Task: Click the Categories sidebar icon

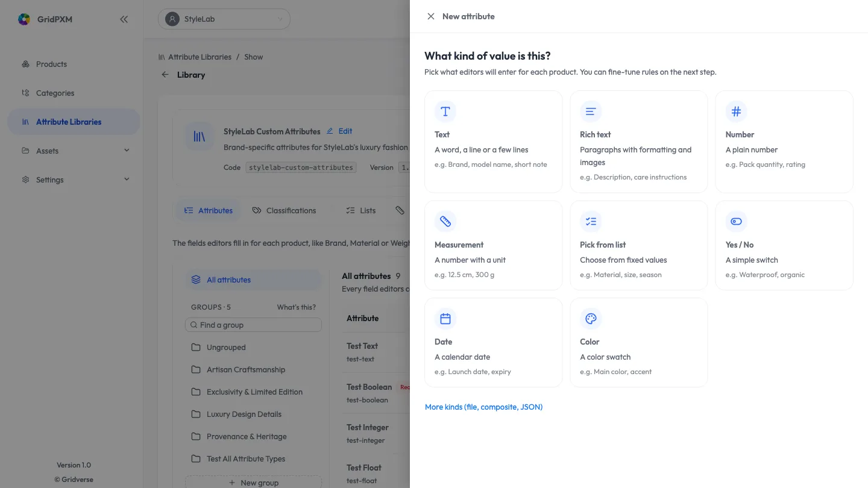Action: pos(25,93)
